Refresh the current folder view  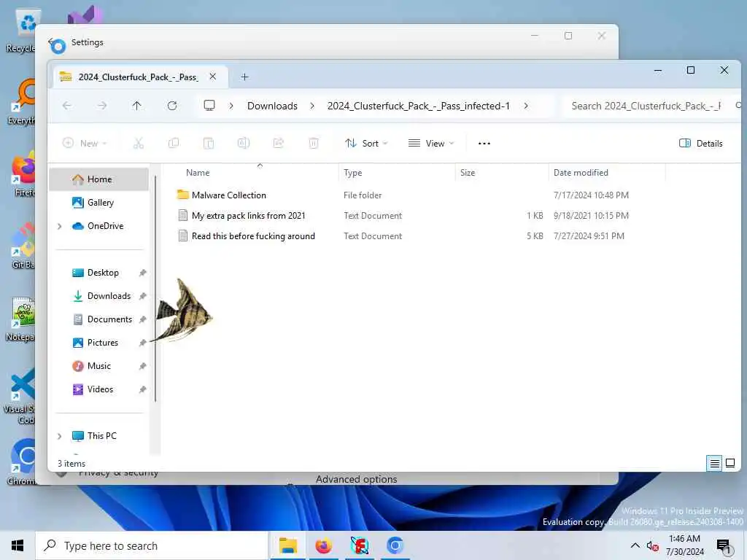click(x=172, y=106)
